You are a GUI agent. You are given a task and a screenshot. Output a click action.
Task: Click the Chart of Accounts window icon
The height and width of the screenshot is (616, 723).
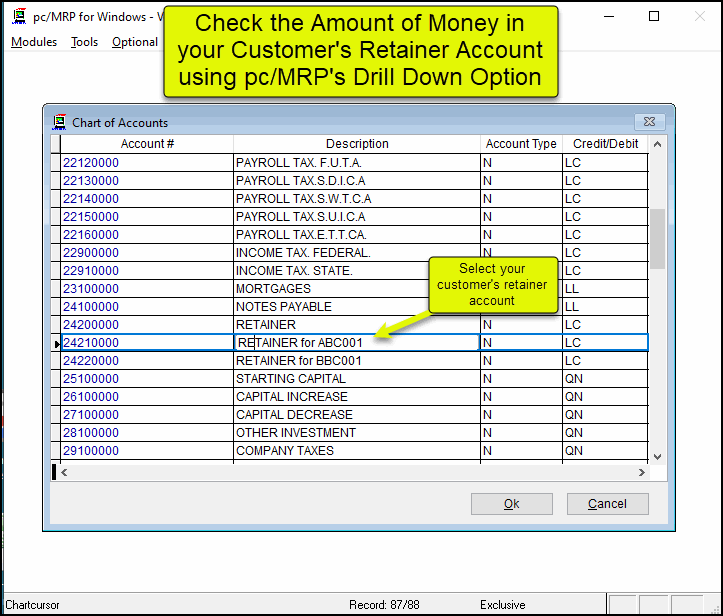(x=59, y=122)
